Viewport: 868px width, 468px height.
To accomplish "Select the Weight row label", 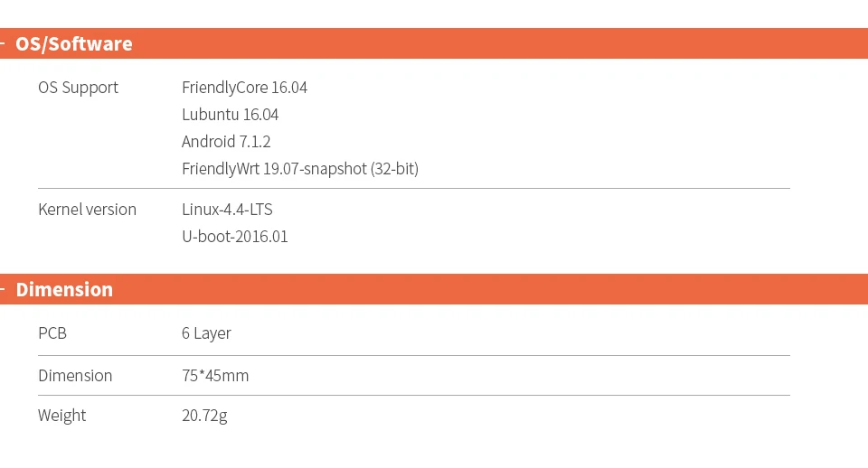I will pos(61,416).
